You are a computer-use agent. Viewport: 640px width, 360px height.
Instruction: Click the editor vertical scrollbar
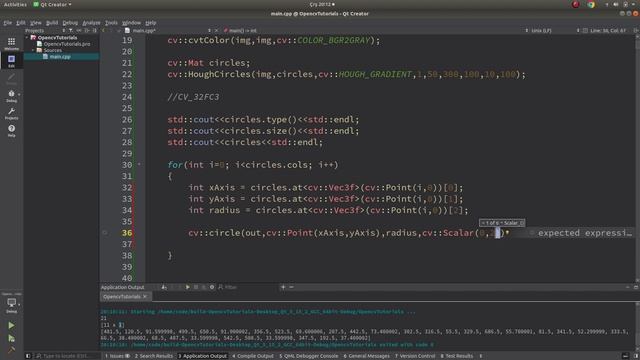(637, 158)
